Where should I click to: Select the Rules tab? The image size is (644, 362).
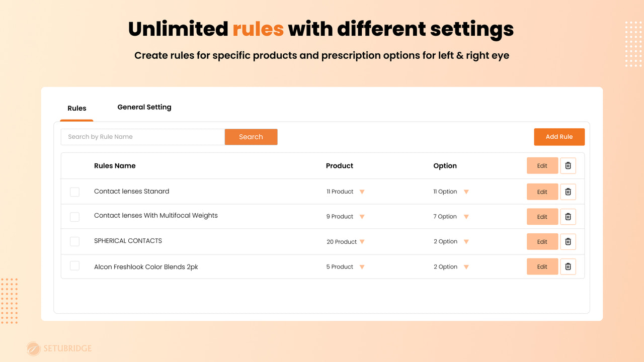[x=76, y=108]
